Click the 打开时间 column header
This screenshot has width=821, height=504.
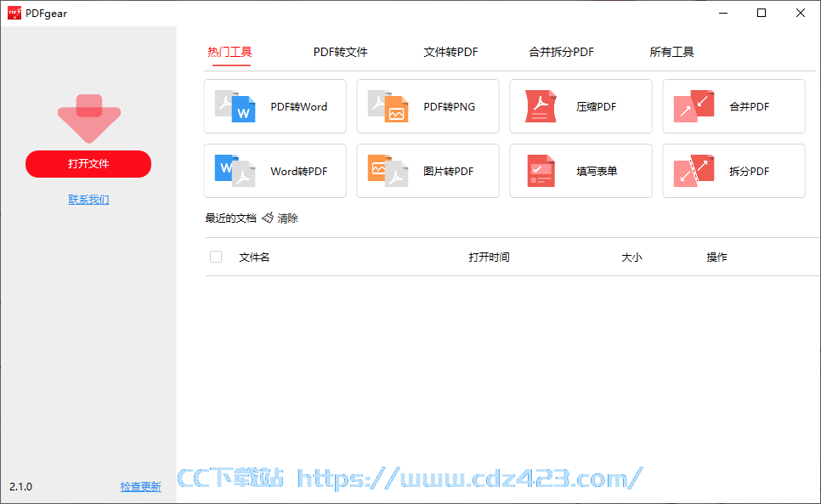pyautogui.click(x=489, y=257)
